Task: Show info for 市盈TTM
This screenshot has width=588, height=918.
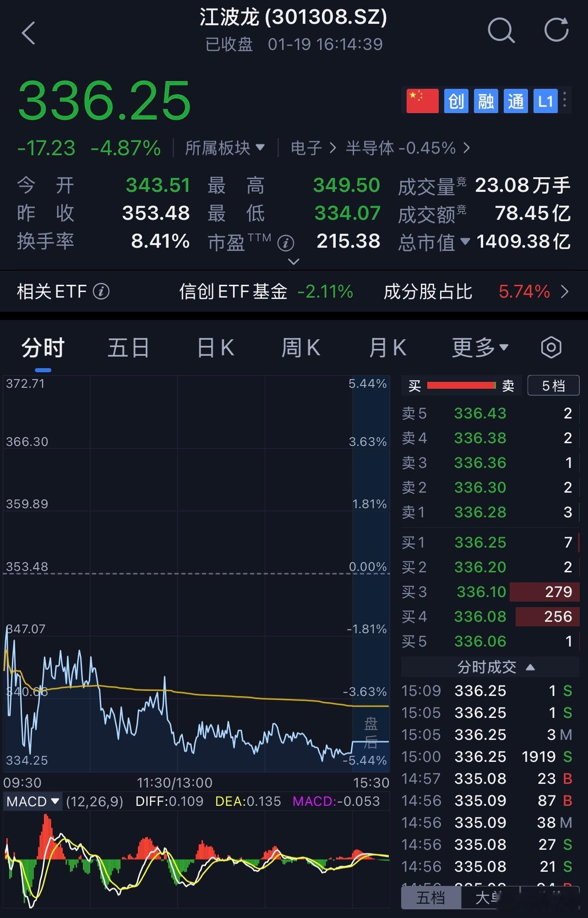Action: (286, 243)
